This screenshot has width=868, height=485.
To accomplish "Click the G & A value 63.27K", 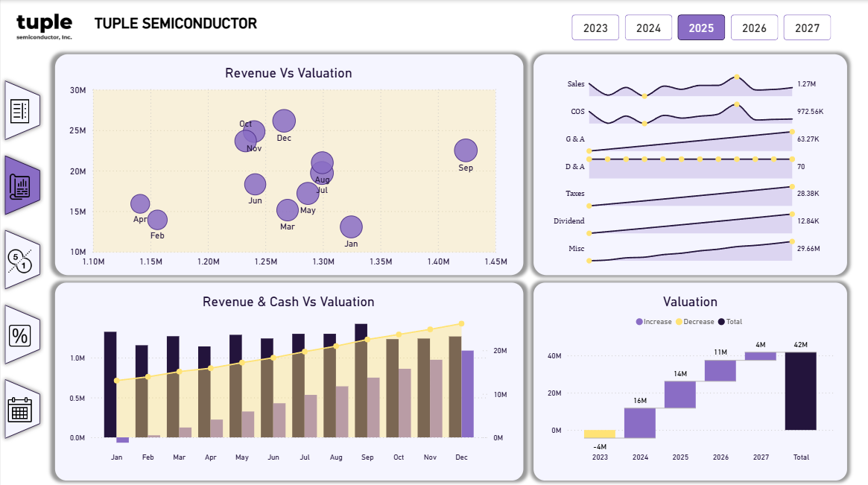I will 808,139.
